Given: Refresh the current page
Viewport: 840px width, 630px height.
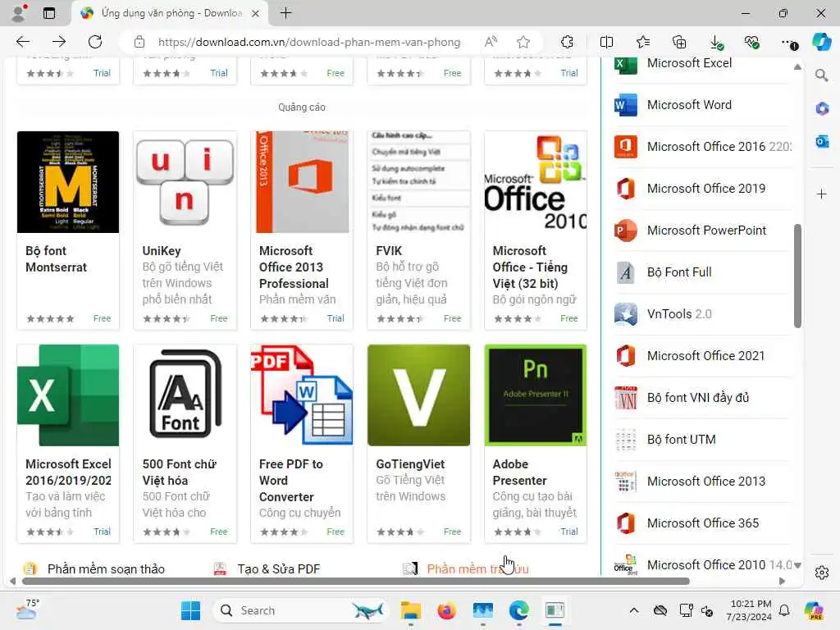Looking at the screenshot, I should (95, 42).
